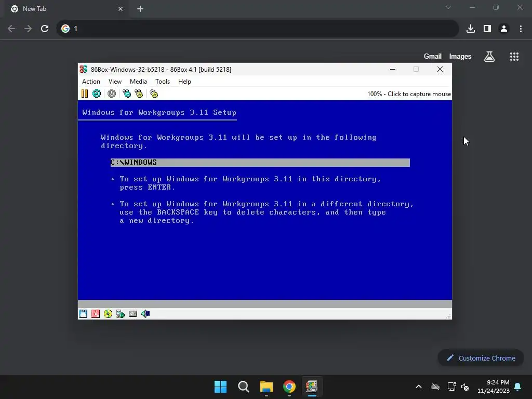
Task: Open a new Chrome tab with plus
Action: pos(140,9)
